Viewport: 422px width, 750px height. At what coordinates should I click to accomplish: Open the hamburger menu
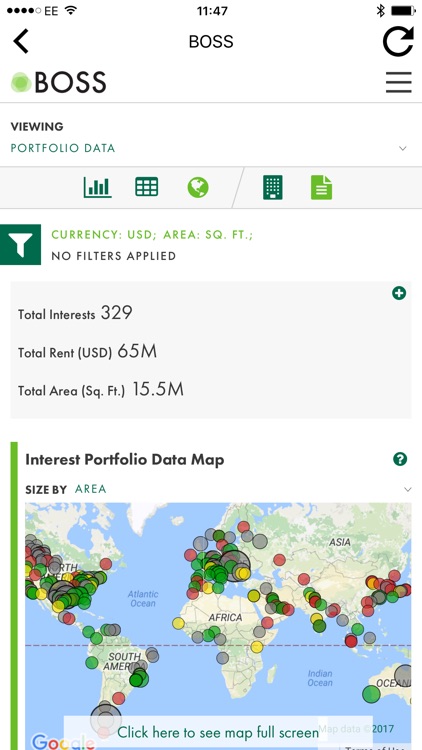[x=399, y=82]
